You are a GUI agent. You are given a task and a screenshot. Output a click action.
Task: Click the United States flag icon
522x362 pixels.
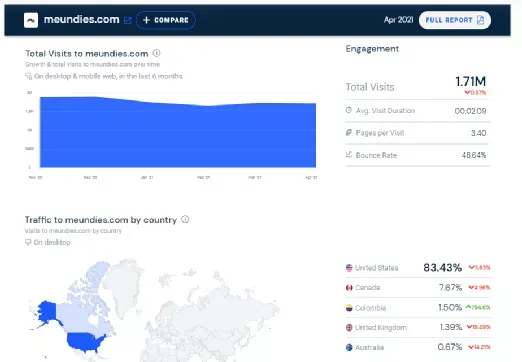pyautogui.click(x=349, y=268)
